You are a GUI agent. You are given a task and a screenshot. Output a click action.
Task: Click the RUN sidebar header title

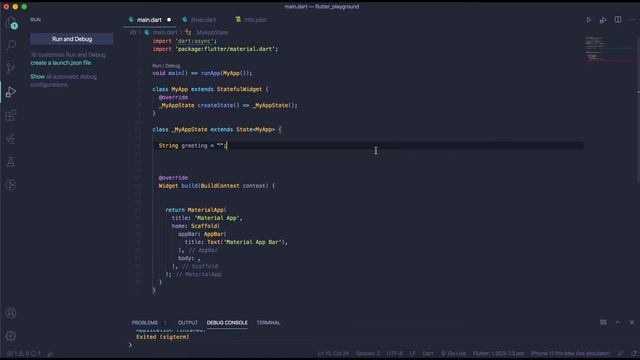pos(36,20)
